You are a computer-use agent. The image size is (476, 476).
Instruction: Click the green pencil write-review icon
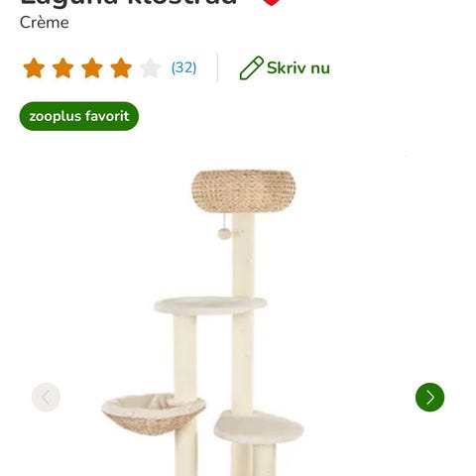(x=252, y=67)
